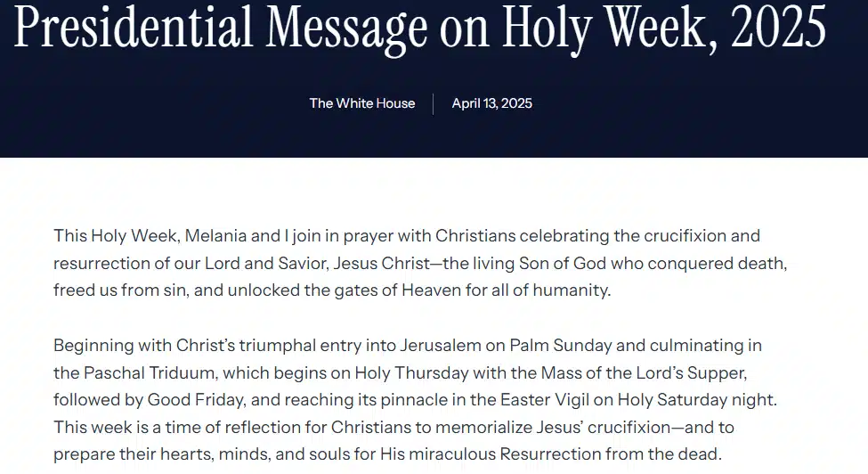Click the divider between White House and date

(x=433, y=104)
